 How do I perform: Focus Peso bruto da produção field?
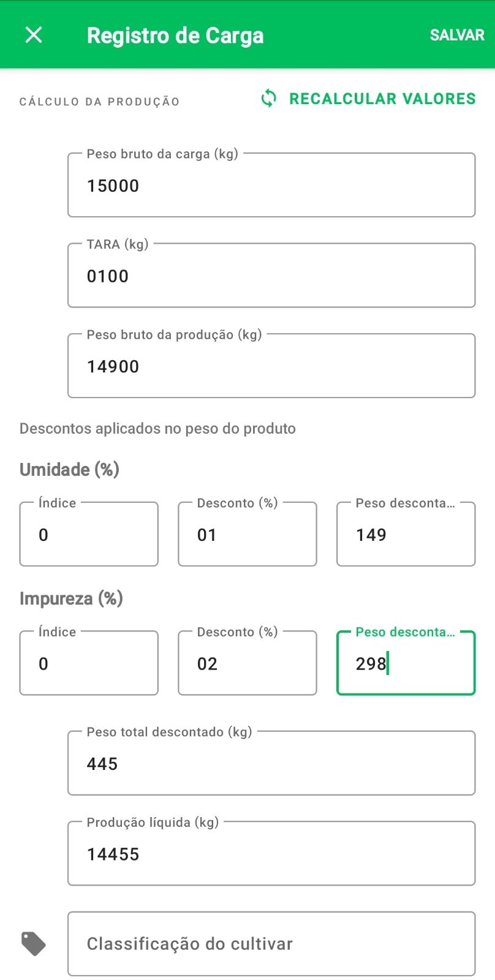[x=271, y=366]
